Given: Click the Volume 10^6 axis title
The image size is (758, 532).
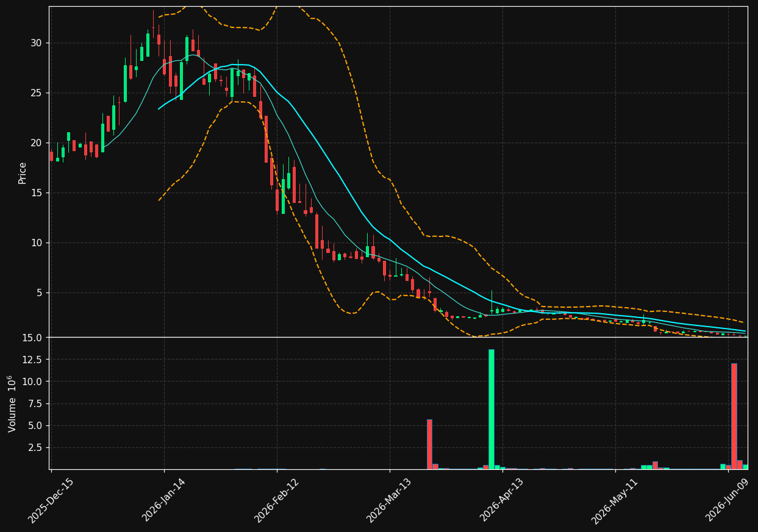Looking at the screenshot, I should coord(12,403).
